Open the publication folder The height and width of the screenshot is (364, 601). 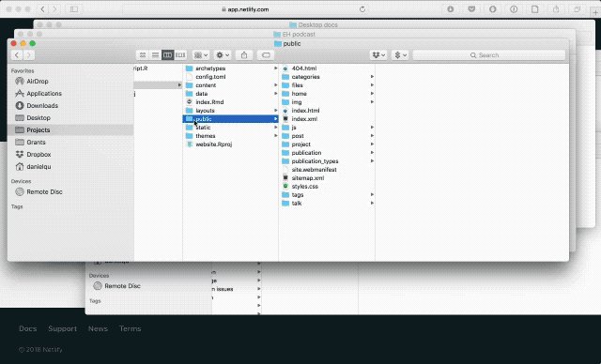click(327, 153)
